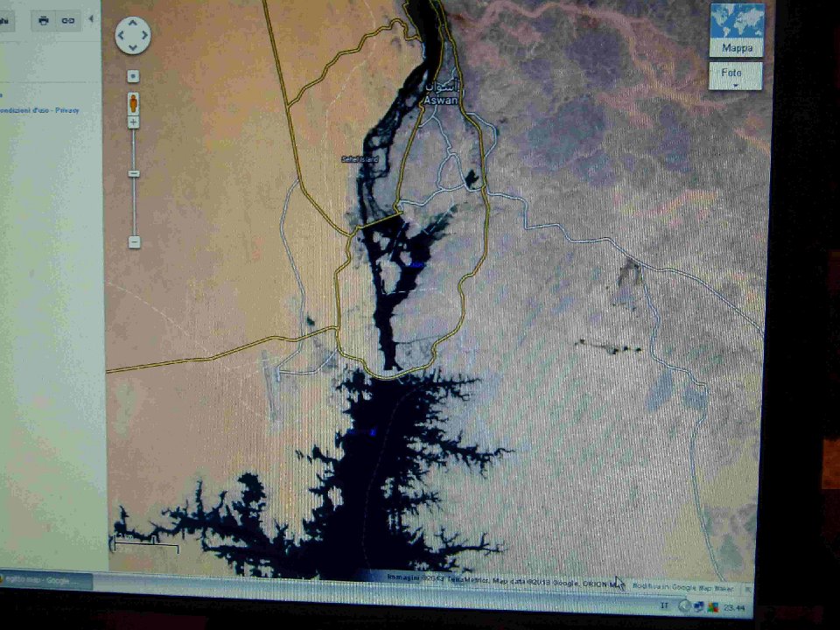Viewport: 840px width, 630px height.
Task: Click the small icon right of the Map Maker link
Action: point(748,589)
